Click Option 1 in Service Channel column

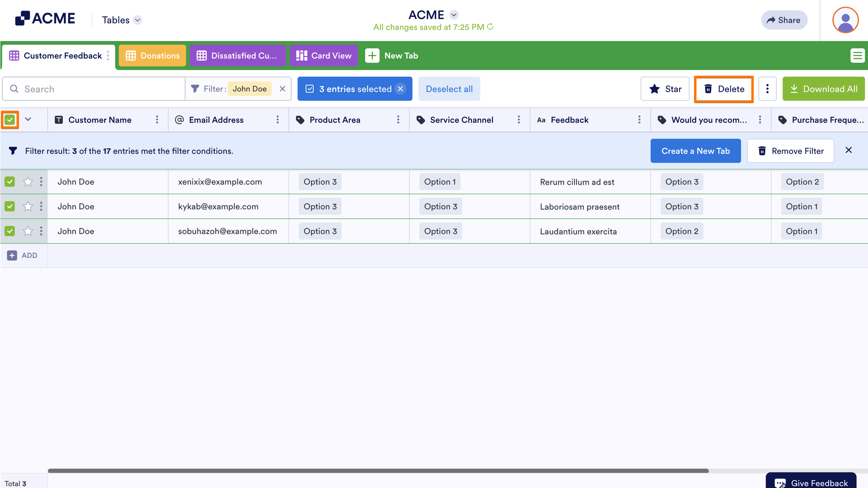coord(440,182)
